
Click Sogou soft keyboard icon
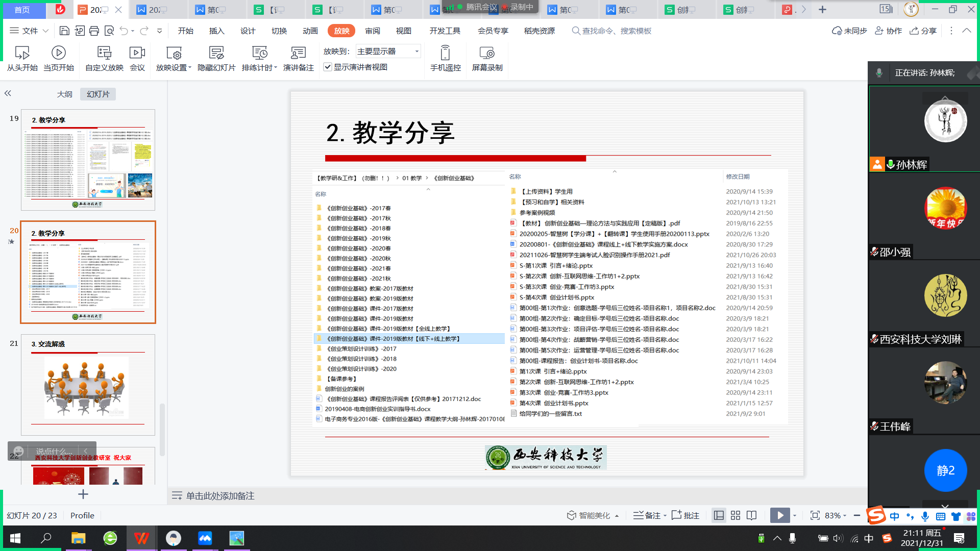[x=941, y=516]
